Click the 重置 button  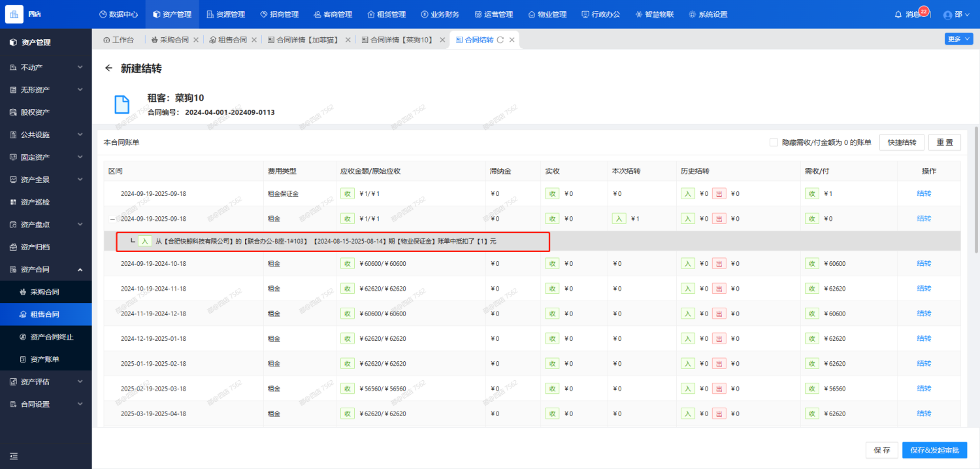click(x=945, y=142)
